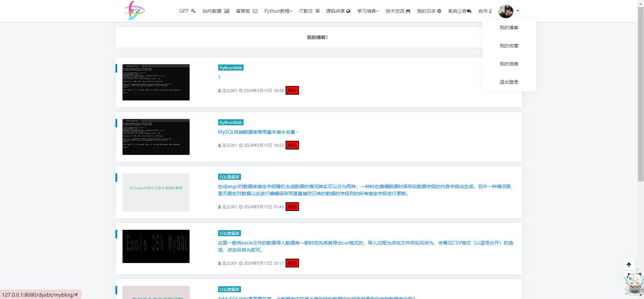Delete the post titled 1 with 删除
The image size is (644, 299).
(292, 90)
